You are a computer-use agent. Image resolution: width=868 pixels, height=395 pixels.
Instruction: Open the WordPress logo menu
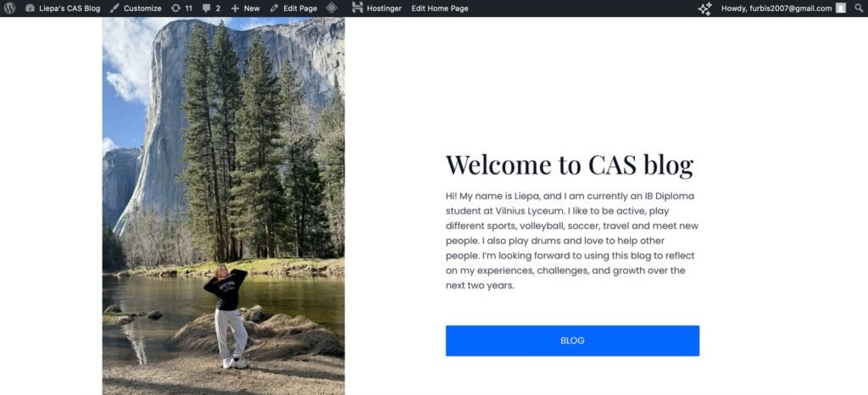(10, 8)
